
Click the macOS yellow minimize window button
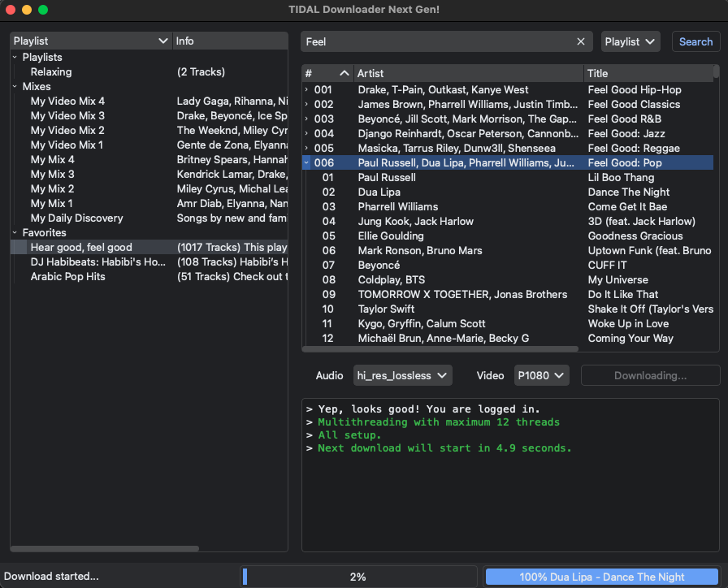27,10
